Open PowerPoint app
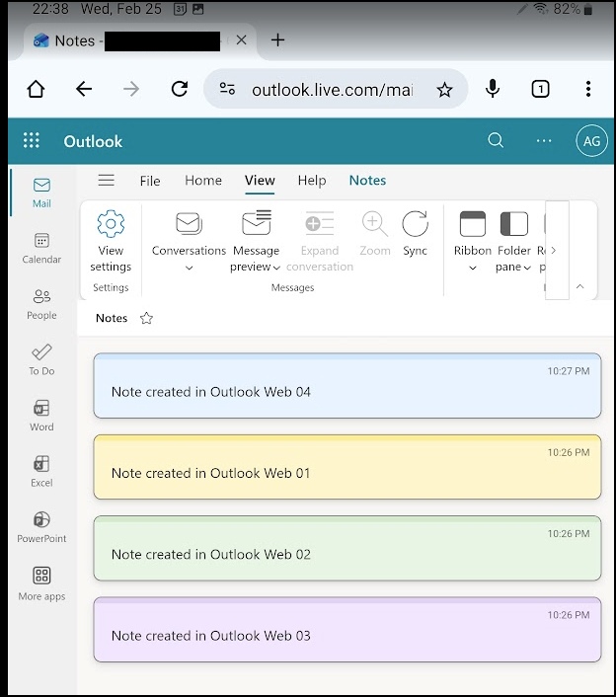616x697 pixels. 41,527
